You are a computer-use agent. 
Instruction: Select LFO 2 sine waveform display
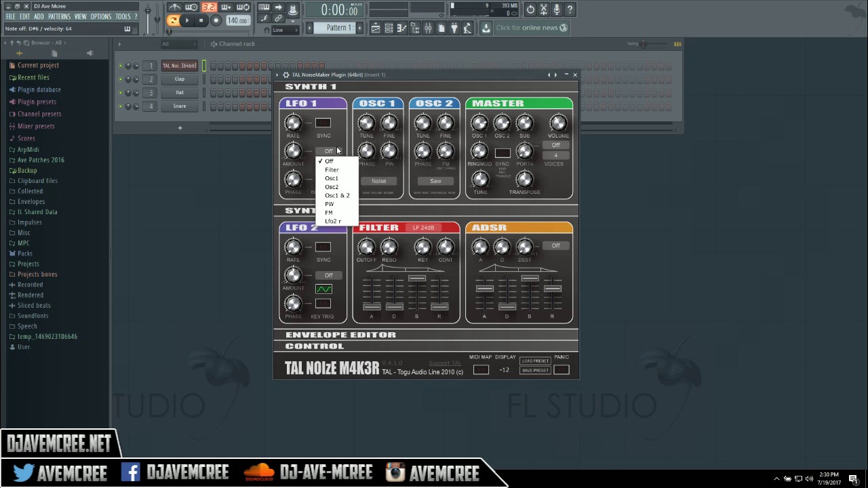(x=323, y=289)
